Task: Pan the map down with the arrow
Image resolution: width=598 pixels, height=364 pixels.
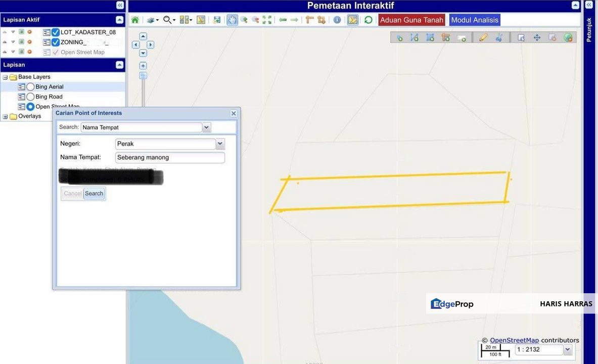Action: click(x=143, y=53)
